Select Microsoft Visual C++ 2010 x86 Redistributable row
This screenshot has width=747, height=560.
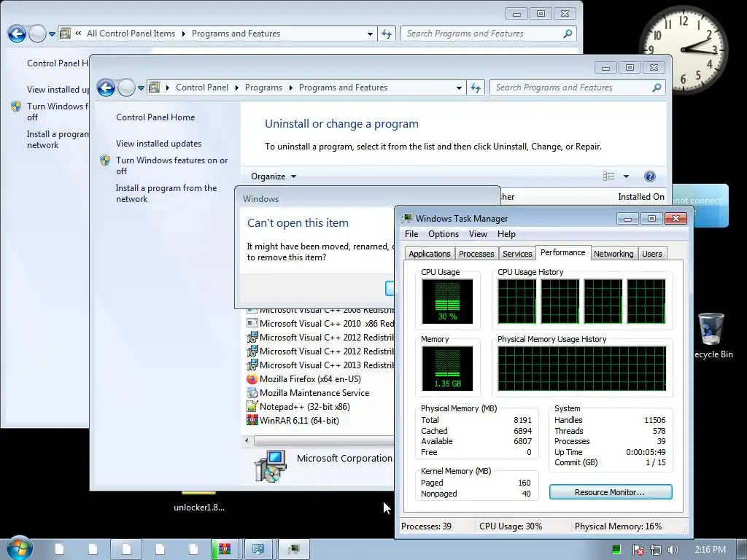click(320, 324)
